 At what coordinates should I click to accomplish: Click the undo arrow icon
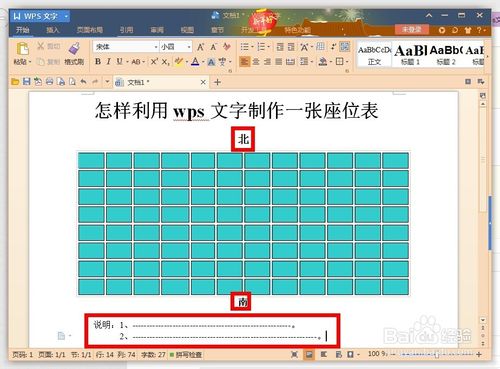[x=84, y=81]
